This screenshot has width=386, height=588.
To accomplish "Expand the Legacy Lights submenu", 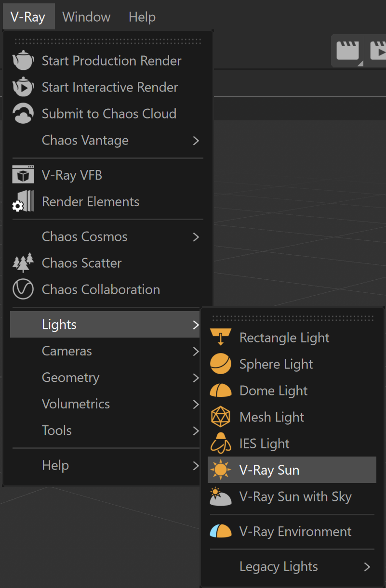I will [292, 567].
